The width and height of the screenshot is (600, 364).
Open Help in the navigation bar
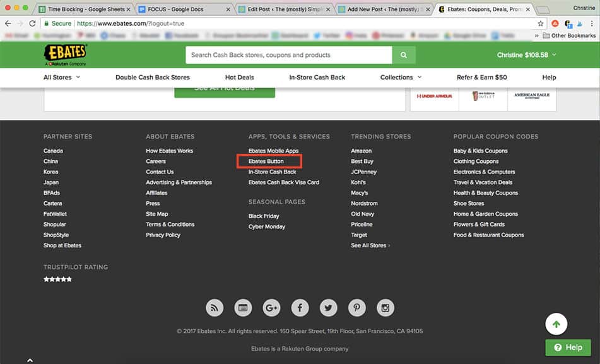click(549, 78)
